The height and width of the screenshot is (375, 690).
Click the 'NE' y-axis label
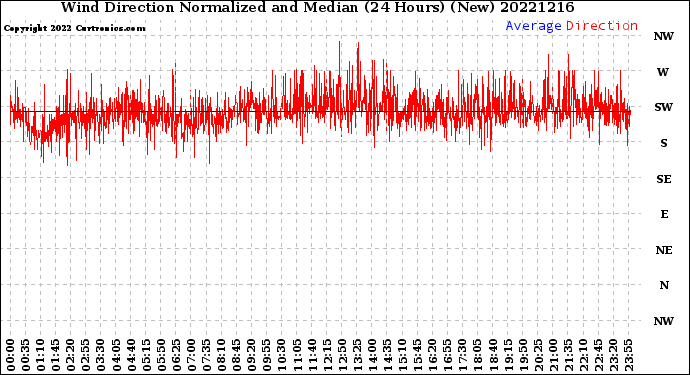click(x=664, y=250)
